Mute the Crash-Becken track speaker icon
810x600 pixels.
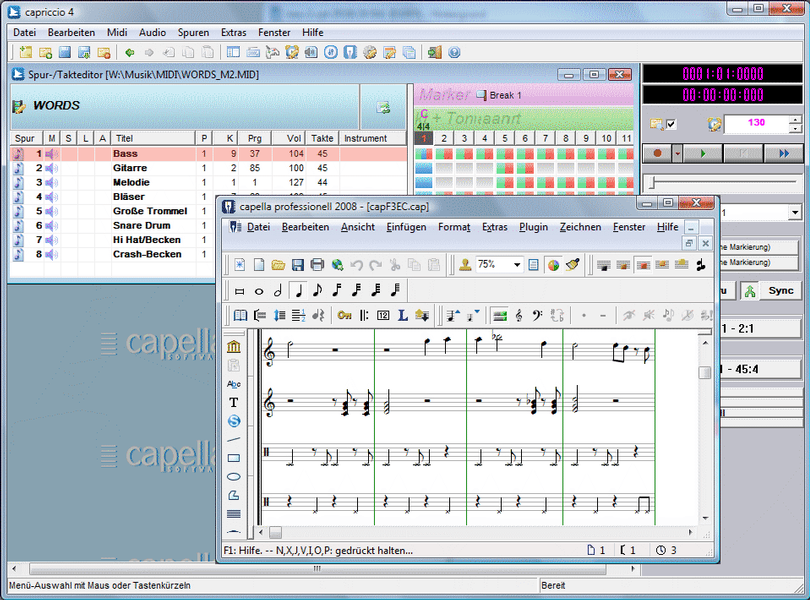52,254
